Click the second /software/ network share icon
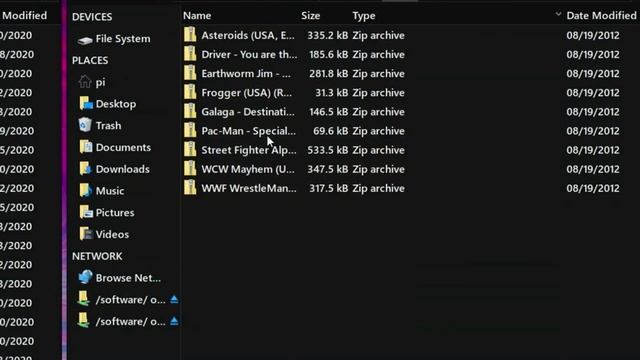 click(83, 321)
